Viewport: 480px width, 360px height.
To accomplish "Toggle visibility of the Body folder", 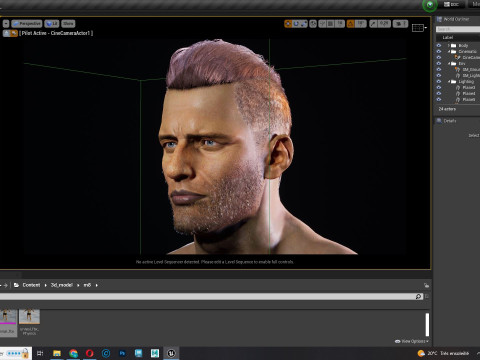I will tap(439, 45).
